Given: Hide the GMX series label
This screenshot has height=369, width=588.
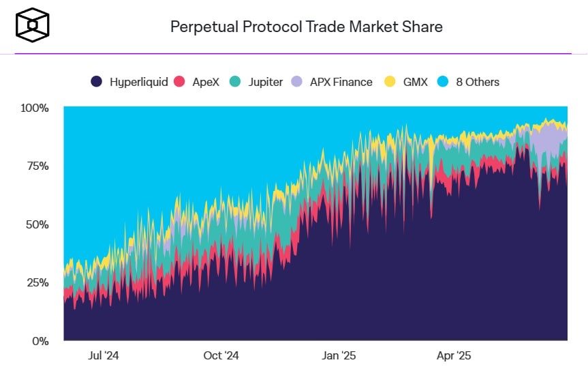Looking at the screenshot, I should (x=416, y=82).
